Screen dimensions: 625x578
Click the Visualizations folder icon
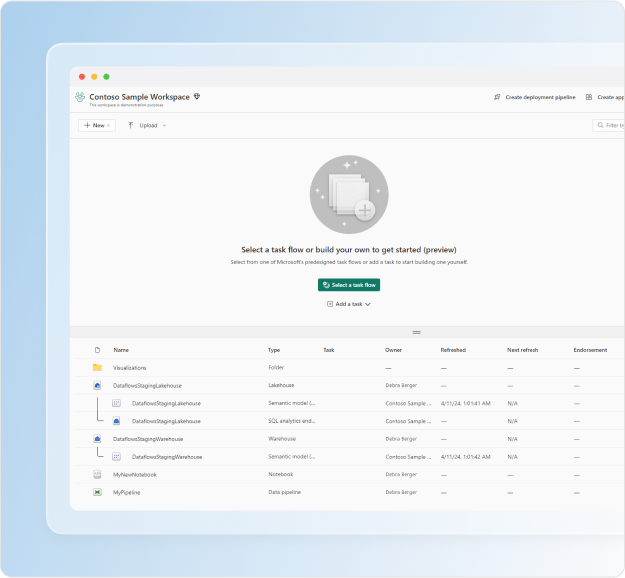click(x=97, y=367)
